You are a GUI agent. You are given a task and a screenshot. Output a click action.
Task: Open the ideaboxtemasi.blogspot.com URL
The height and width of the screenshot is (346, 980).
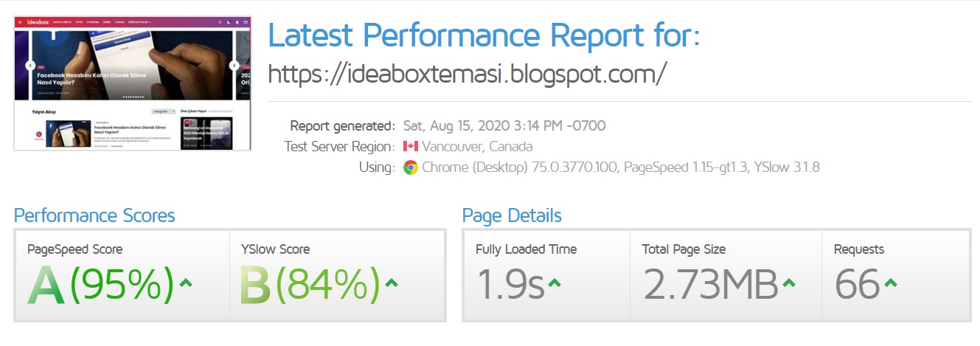tap(467, 73)
